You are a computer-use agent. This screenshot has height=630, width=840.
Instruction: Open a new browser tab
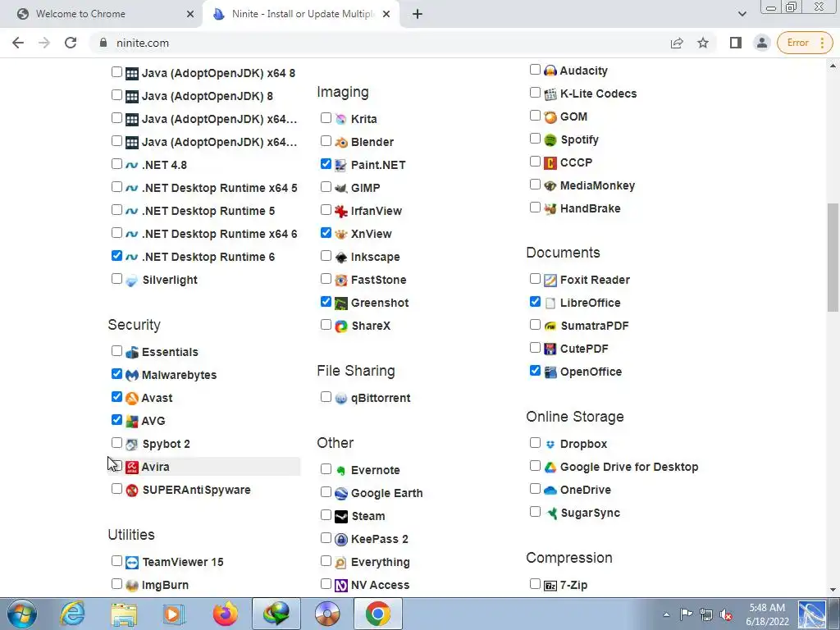[418, 14]
